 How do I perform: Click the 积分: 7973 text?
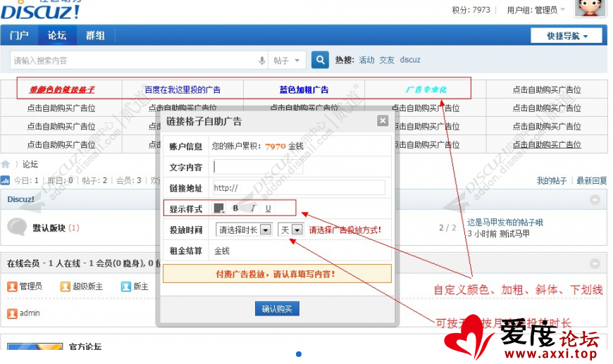[x=471, y=10]
